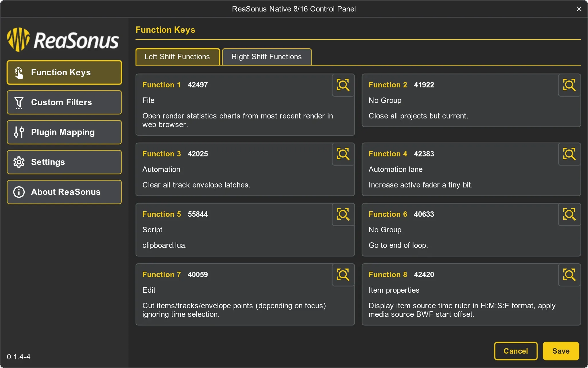
Task: Browse actions for Function 5
Action: pyautogui.click(x=343, y=214)
